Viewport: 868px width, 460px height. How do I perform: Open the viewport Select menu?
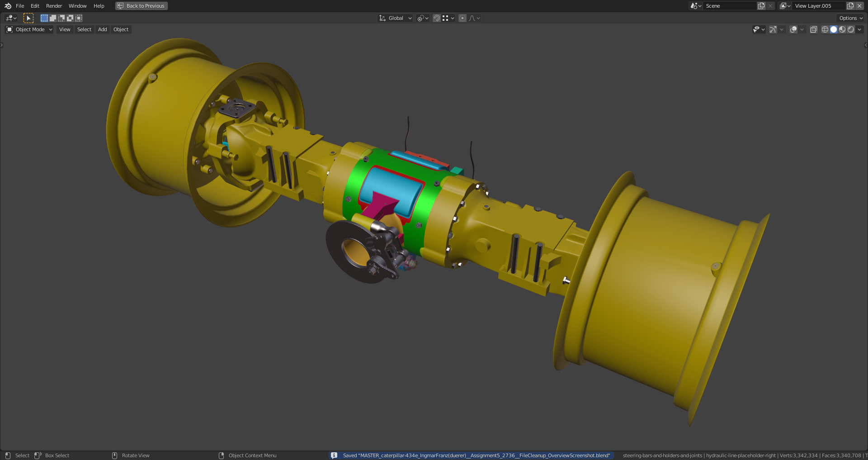84,29
